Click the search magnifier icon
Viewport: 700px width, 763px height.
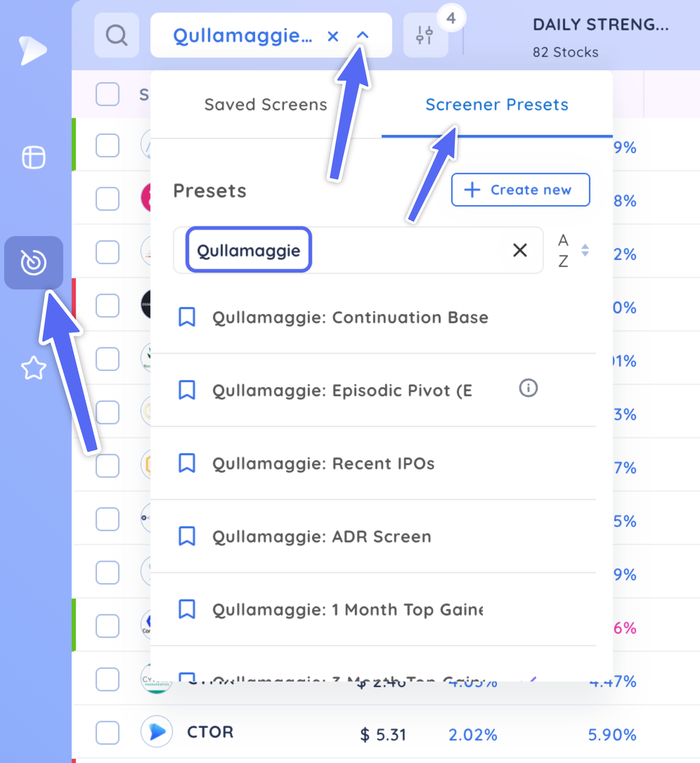(x=116, y=35)
